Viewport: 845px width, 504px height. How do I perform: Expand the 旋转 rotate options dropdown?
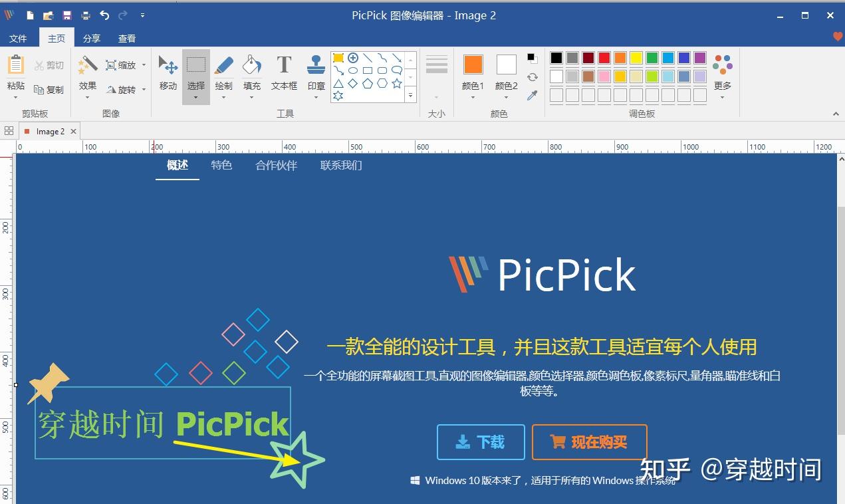[144, 90]
